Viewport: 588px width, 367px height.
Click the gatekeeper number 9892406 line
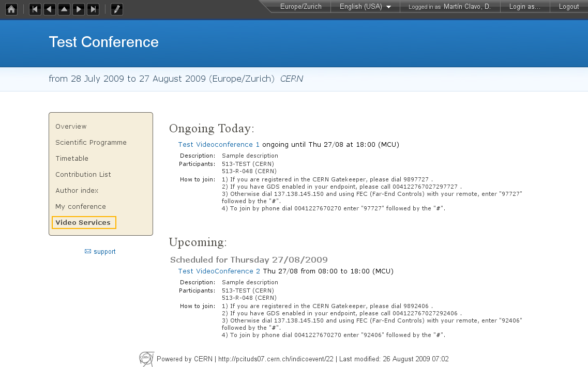pyautogui.click(x=327, y=307)
